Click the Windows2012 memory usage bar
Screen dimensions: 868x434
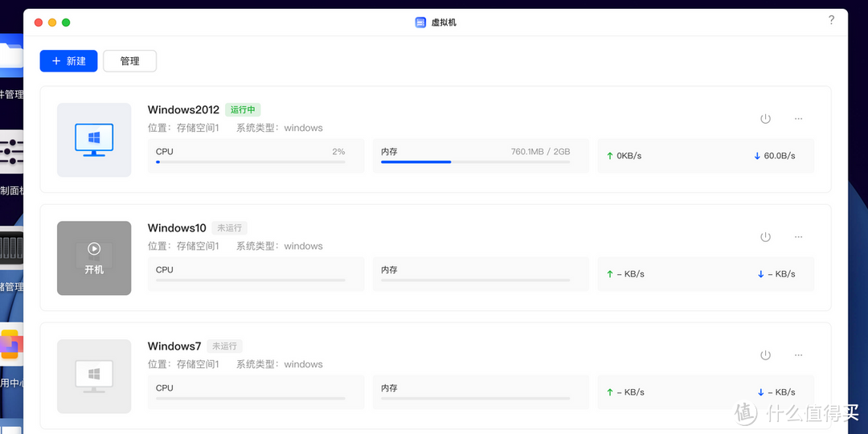tap(476, 162)
